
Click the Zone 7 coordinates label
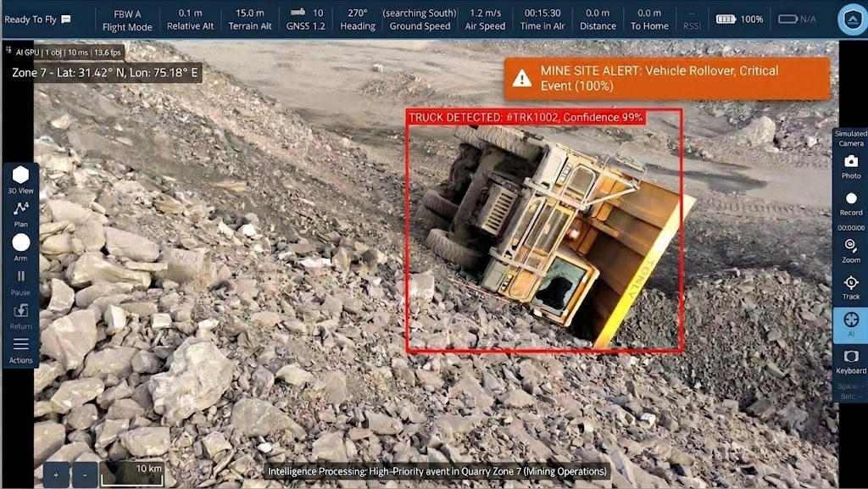coord(105,73)
